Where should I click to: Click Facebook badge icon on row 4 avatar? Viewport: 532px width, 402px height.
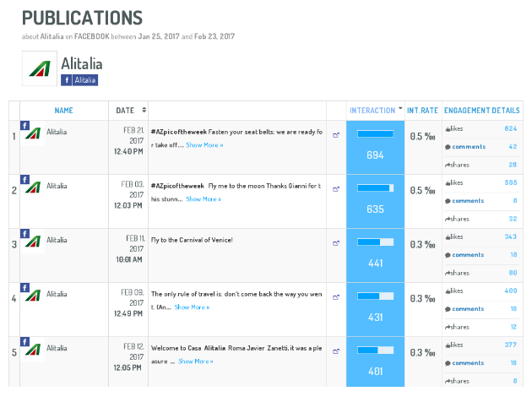(x=24, y=288)
